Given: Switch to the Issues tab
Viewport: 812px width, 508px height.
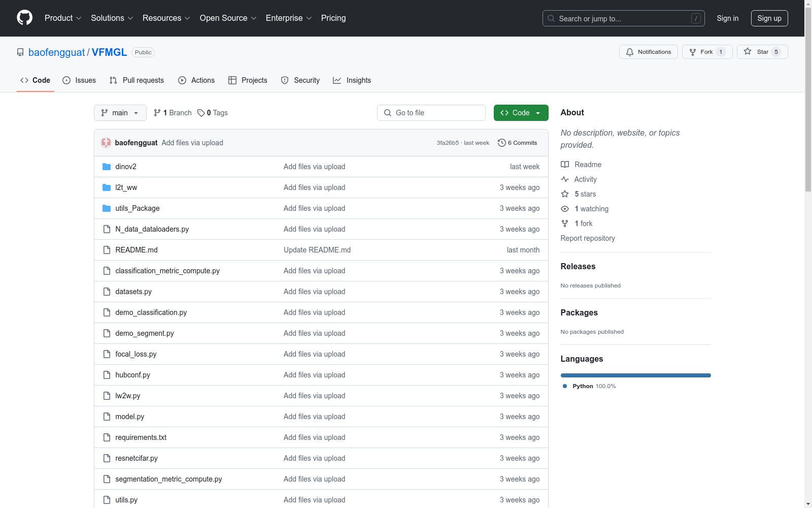Looking at the screenshot, I should point(79,80).
